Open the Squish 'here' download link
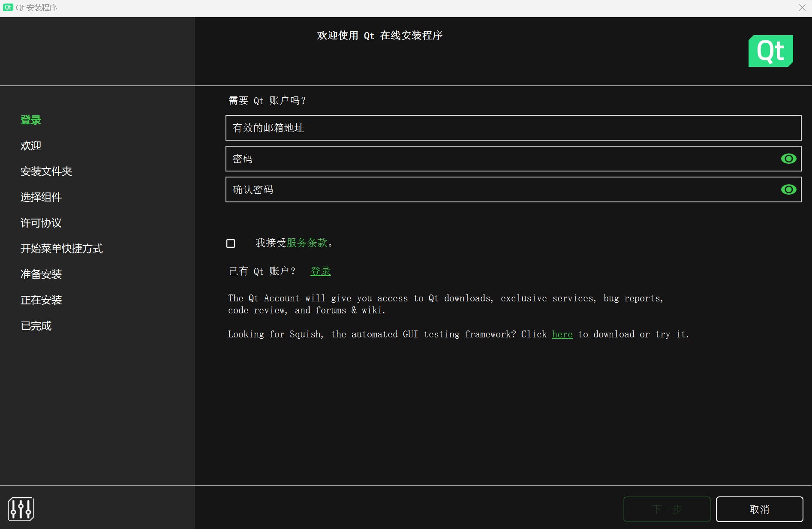The width and height of the screenshot is (812, 529). [x=562, y=334]
